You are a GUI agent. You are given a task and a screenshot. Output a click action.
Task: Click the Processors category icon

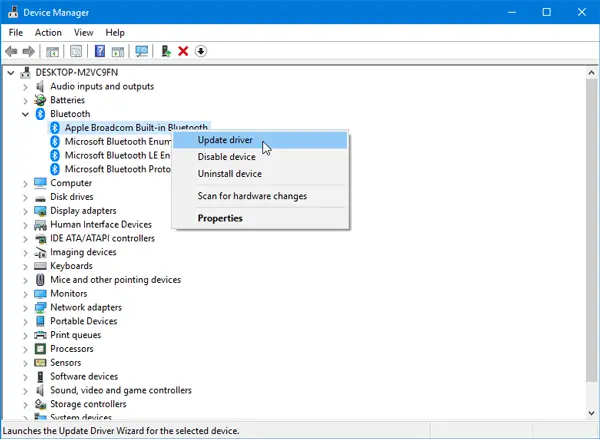[40, 349]
